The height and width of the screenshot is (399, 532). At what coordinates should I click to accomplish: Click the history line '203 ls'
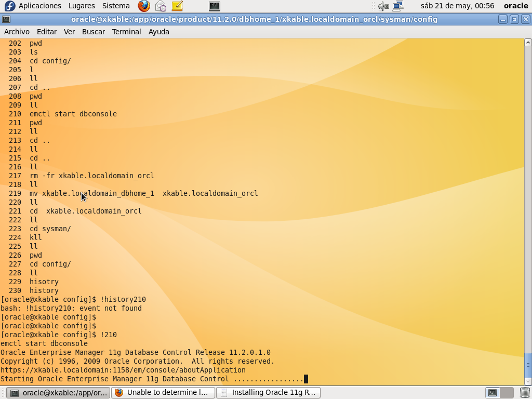pyautogui.click(x=23, y=52)
